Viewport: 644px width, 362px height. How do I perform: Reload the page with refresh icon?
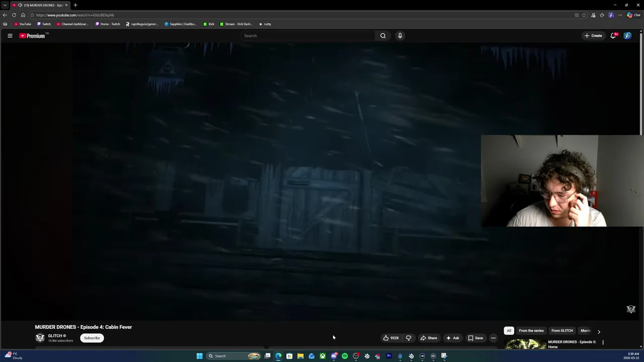click(14, 15)
